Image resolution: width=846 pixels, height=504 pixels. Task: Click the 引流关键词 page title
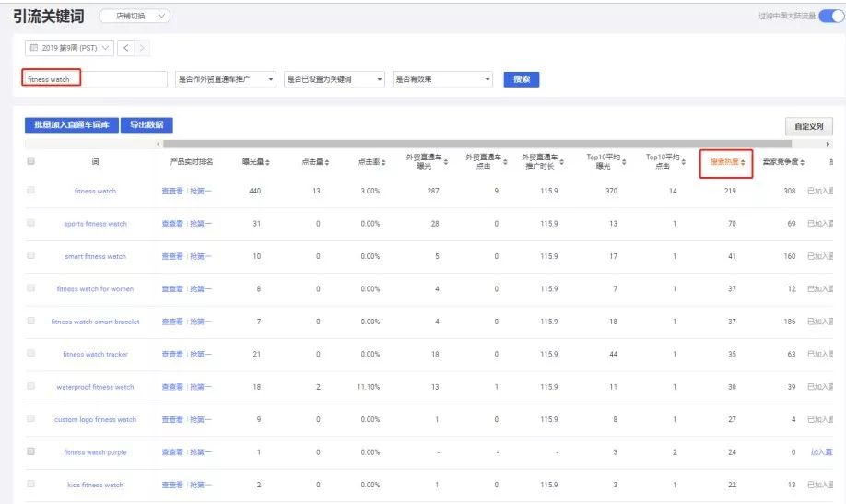pyautogui.click(x=49, y=17)
